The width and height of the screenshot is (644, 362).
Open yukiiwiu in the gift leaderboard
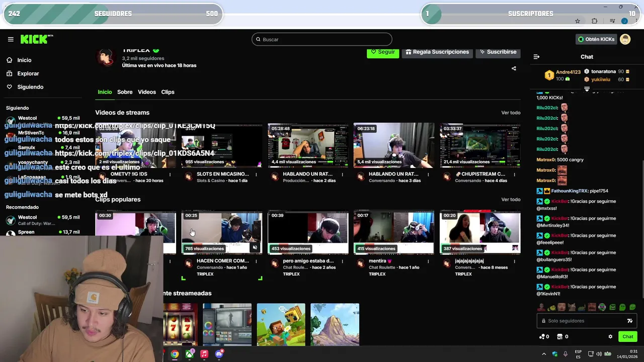click(601, 79)
